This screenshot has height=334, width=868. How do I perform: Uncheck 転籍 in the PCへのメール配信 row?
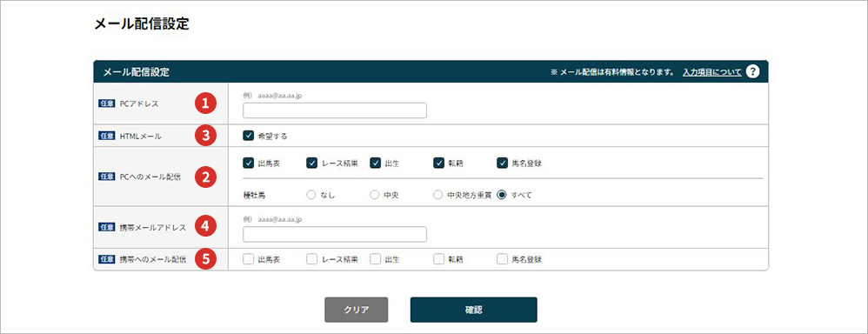pyautogui.click(x=439, y=163)
